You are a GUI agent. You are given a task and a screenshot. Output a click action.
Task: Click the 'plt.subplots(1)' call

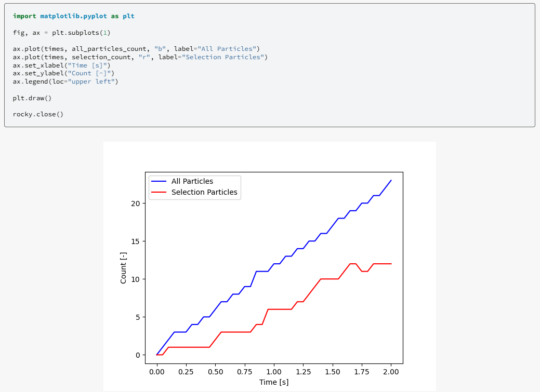pyautogui.click(x=81, y=33)
